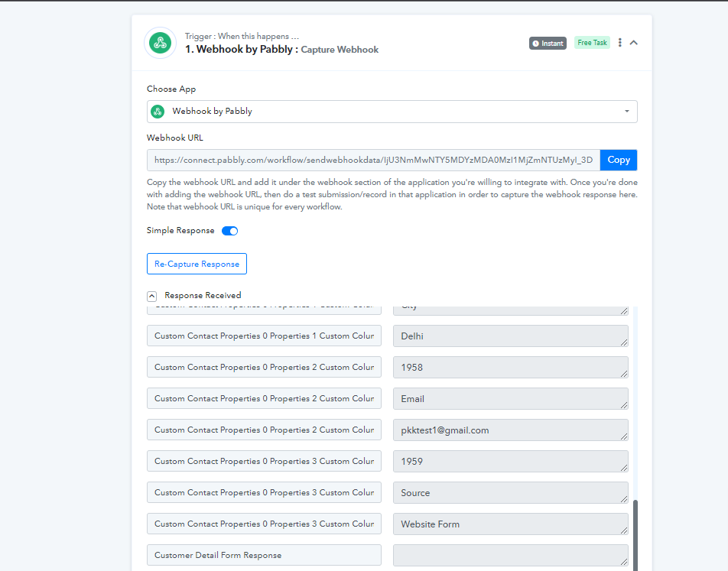Click the Webhook URL field

374,161
